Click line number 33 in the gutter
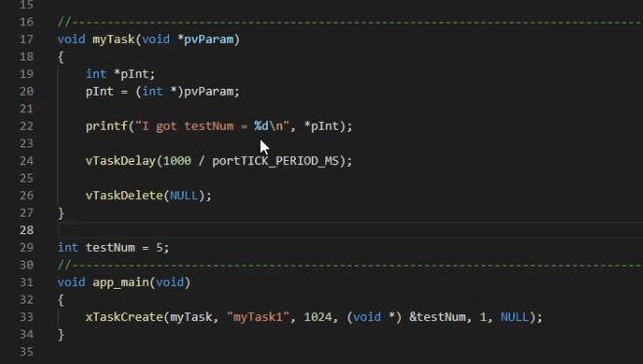The height and width of the screenshot is (364, 643). click(26, 317)
